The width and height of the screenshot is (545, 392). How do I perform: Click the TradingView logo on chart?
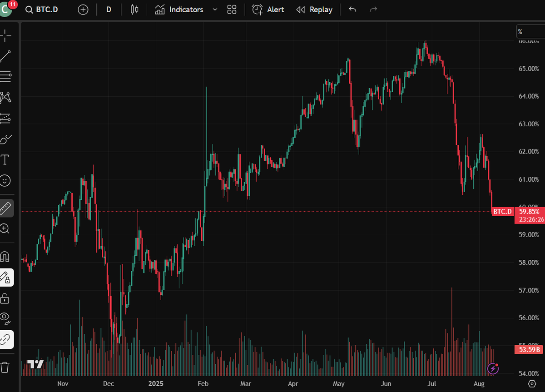tap(35, 364)
